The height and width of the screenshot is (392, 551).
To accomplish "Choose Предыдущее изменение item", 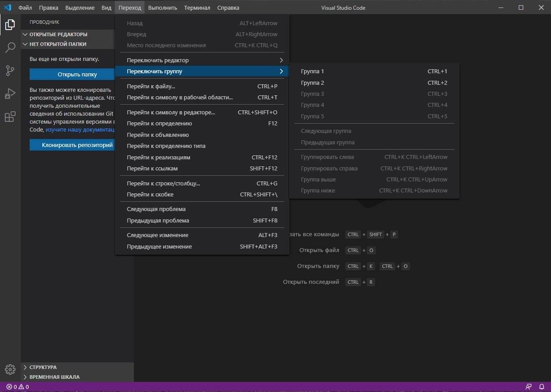I will coord(202,247).
